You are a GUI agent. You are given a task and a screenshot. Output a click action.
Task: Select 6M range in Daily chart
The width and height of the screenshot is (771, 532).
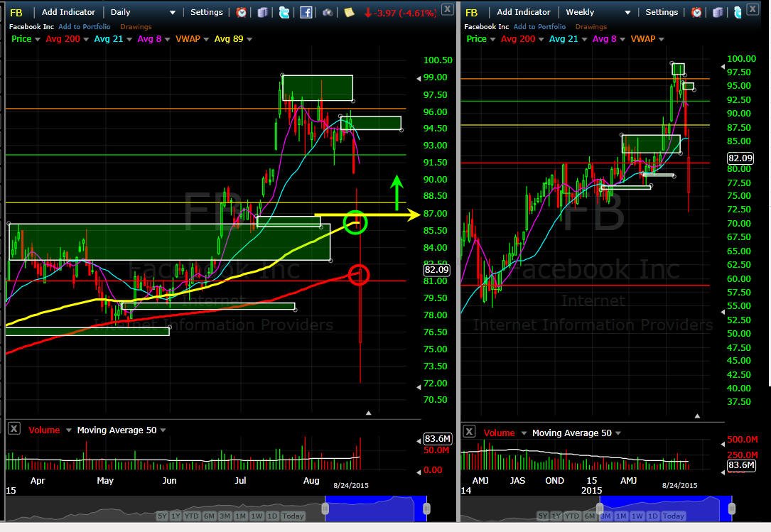coord(209,516)
